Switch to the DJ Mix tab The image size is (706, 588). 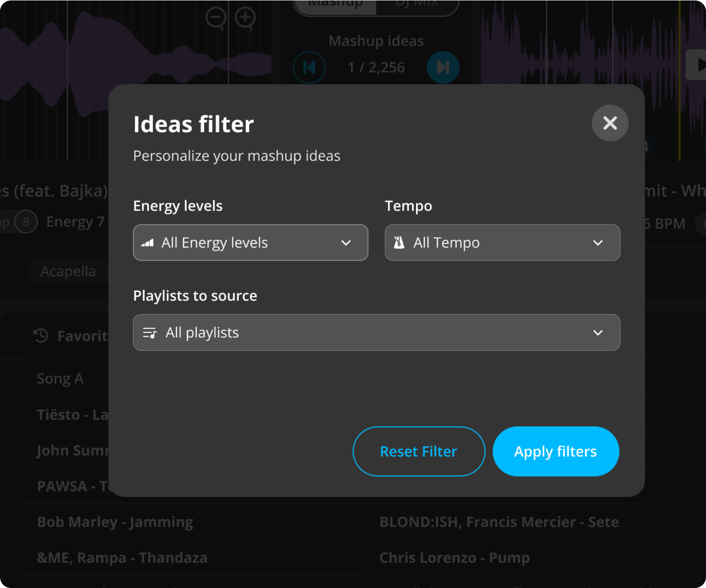(x=417, y=5)
